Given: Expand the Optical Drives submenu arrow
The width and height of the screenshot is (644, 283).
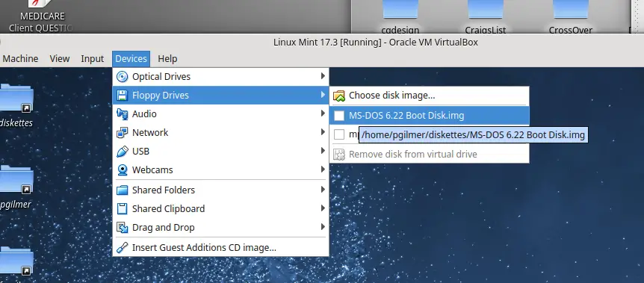Looking at the screenshot, I should point(323,76).
